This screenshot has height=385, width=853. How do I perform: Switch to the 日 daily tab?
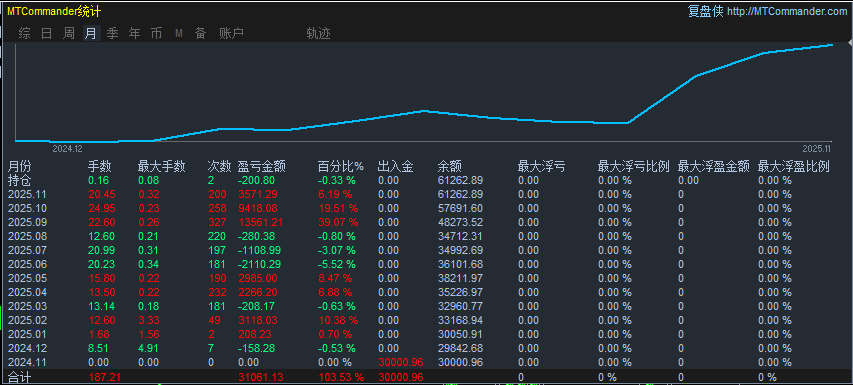coord(47,34)
